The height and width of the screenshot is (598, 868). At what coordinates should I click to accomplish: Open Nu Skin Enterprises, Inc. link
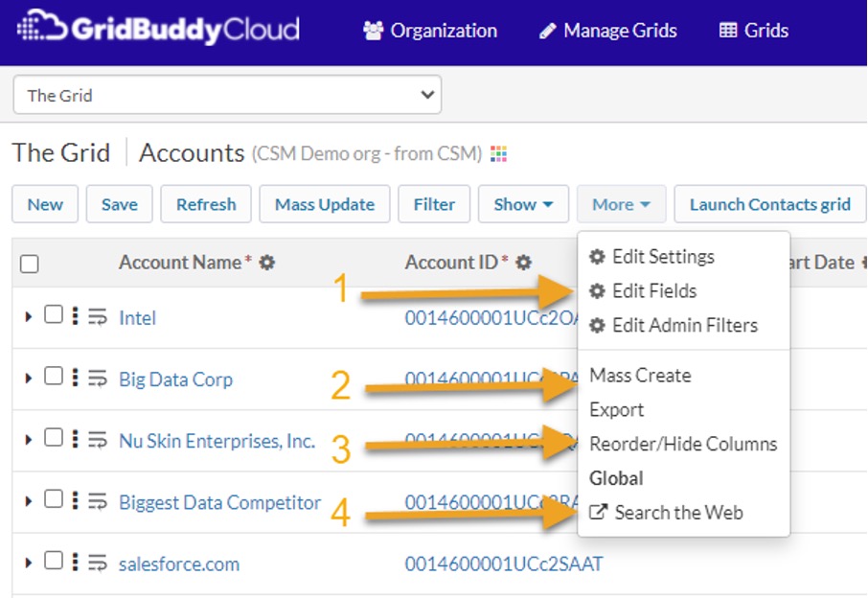click(x=217, y=441)
